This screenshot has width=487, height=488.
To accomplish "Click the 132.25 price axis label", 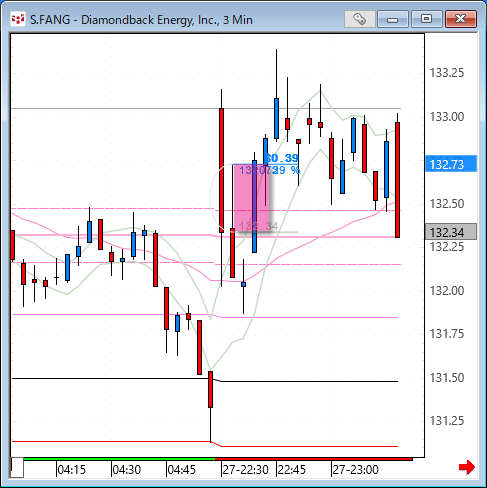I will (447, 247).
